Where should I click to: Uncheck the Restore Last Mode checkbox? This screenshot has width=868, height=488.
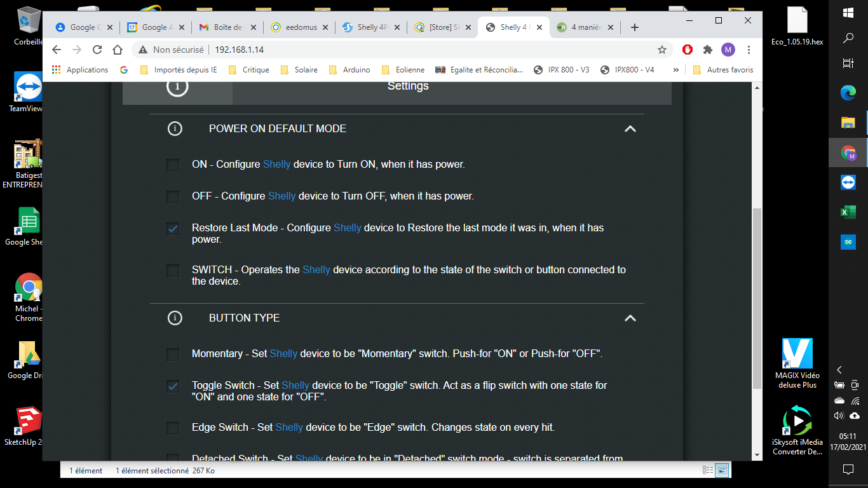[173, 228]
